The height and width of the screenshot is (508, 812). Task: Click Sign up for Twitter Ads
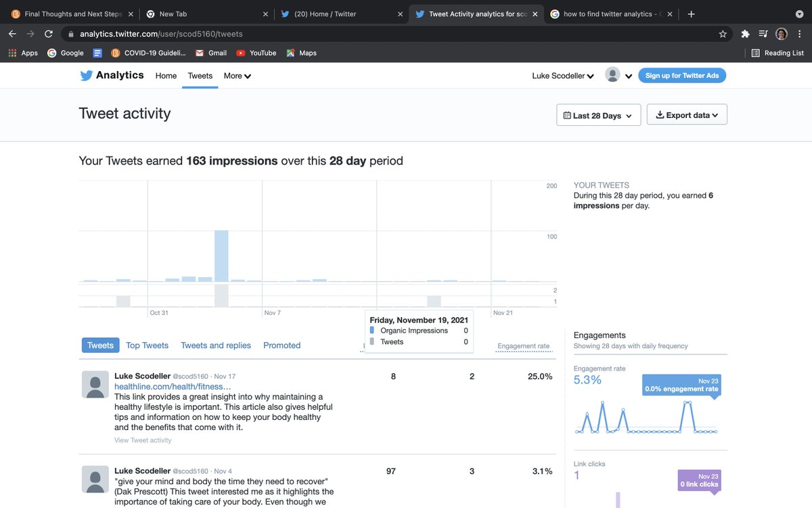pyautogui.click(x=682, y=75)
